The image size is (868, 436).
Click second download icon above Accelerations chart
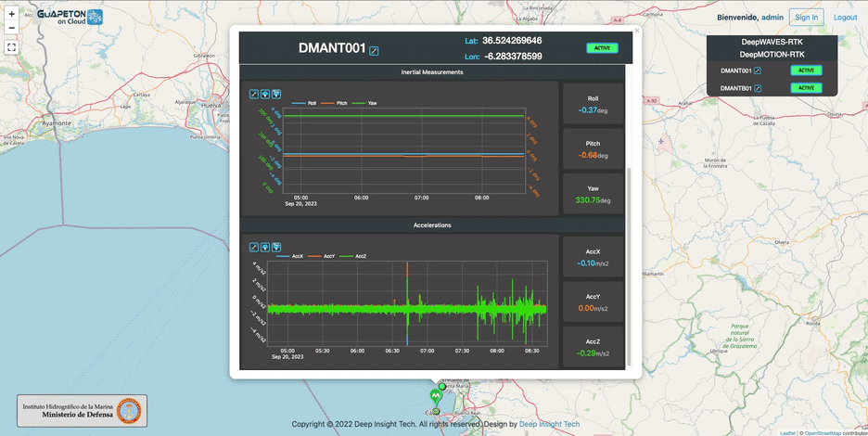point(265,247)
